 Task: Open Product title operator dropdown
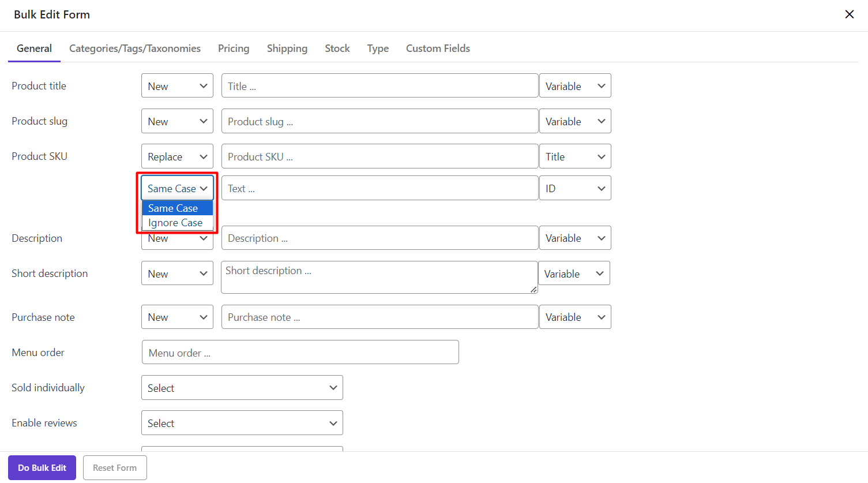click(177, 85)
